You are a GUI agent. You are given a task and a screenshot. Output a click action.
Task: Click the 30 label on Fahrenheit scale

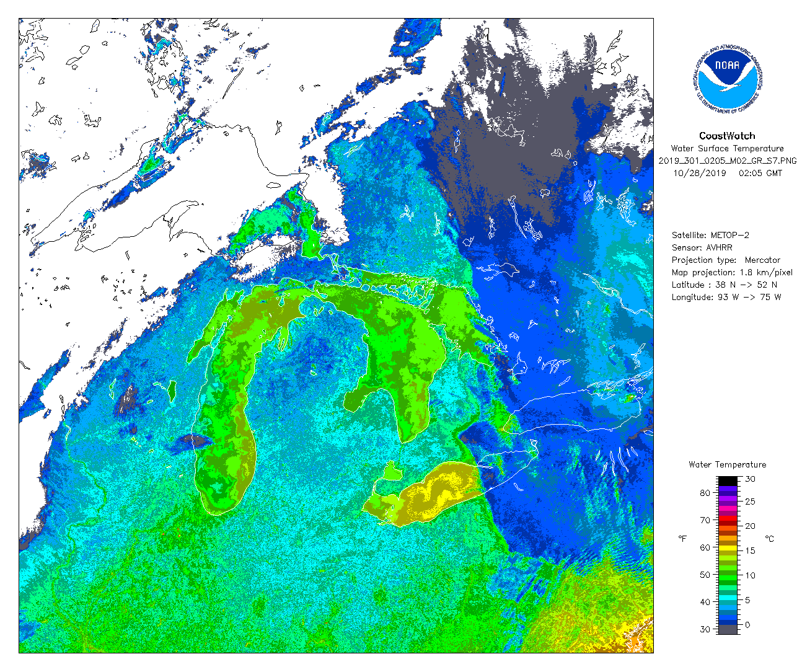tap(705, 629)
